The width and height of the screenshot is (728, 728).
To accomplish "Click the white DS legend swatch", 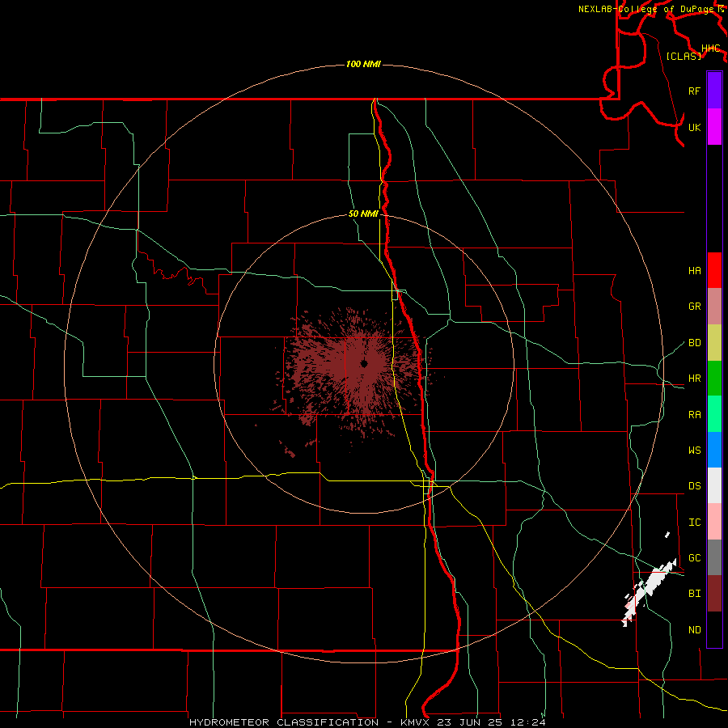I will pos(714,485).
